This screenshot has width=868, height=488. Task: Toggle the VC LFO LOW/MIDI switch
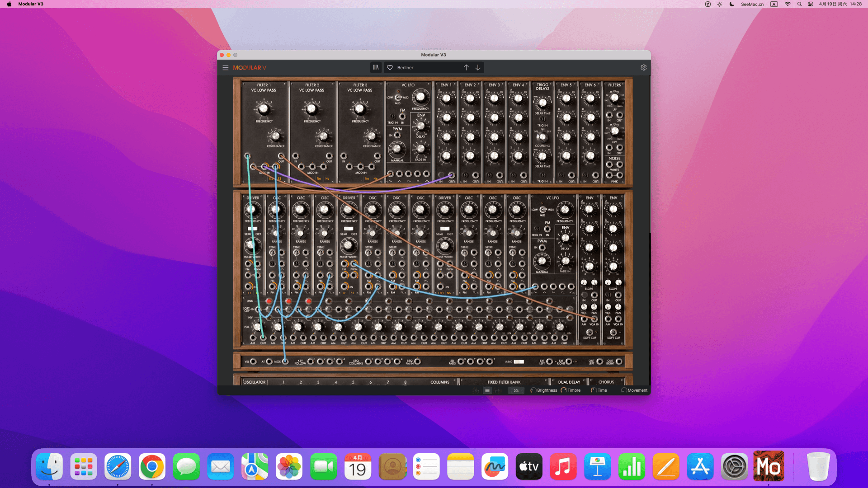pyautogui.click(x=398, y=97)
